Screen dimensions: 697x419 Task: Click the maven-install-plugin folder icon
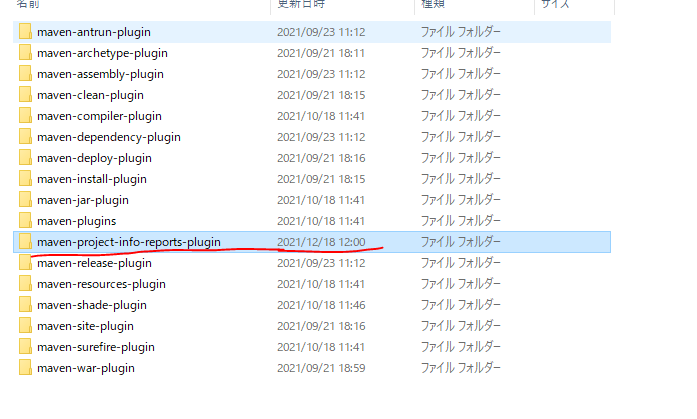(x=25, y=179)
